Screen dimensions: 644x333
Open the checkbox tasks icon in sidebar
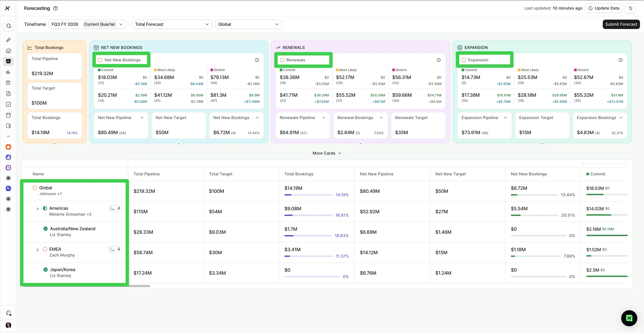pos(8,104)
